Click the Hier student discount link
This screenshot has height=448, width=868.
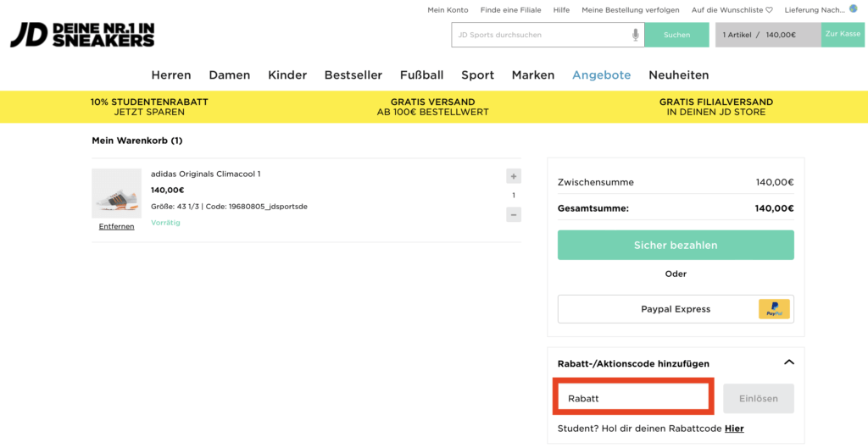(x=734, y=429)
